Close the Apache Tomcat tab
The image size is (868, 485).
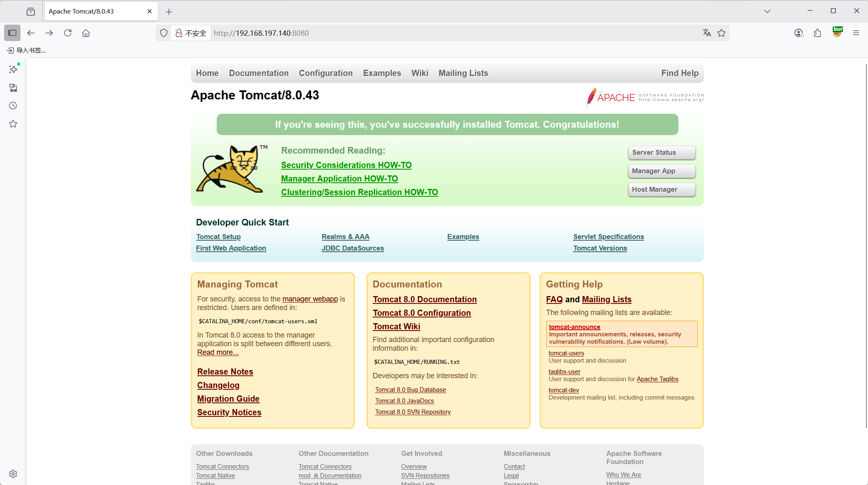(149, 11)
